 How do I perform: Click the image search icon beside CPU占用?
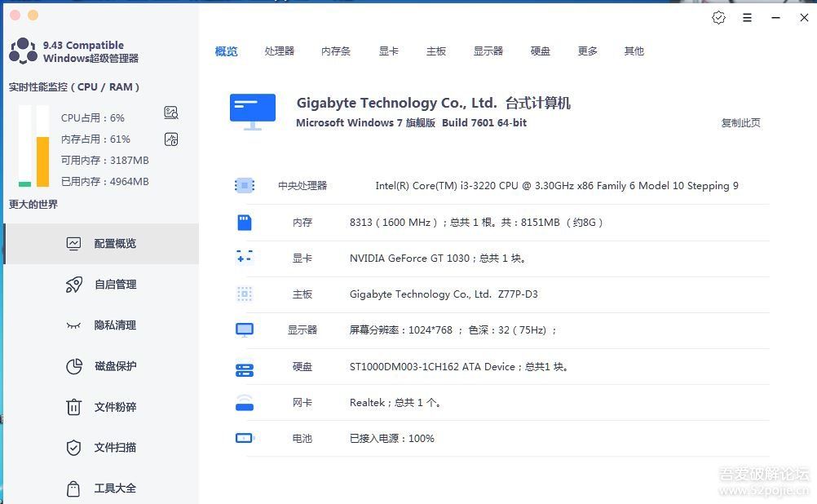[171, 113]
